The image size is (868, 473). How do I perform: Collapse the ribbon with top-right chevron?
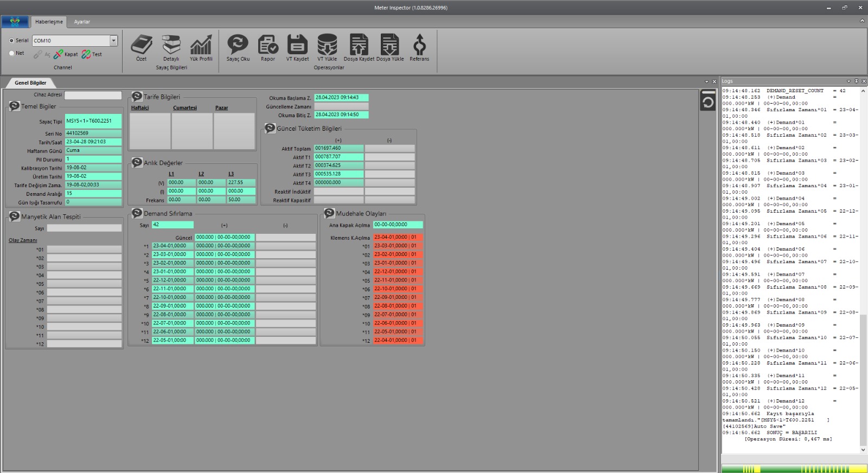(862, 21)
